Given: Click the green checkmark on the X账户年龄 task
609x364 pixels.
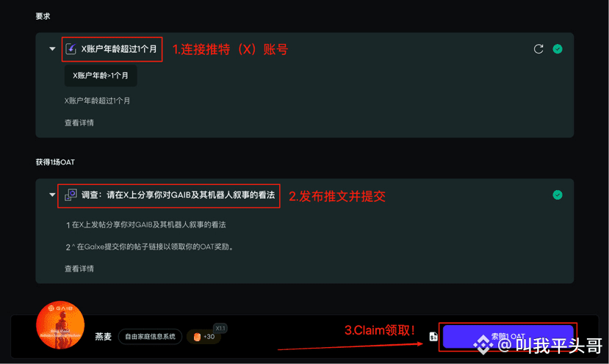Looking at the screenshot, I should 558,49.
